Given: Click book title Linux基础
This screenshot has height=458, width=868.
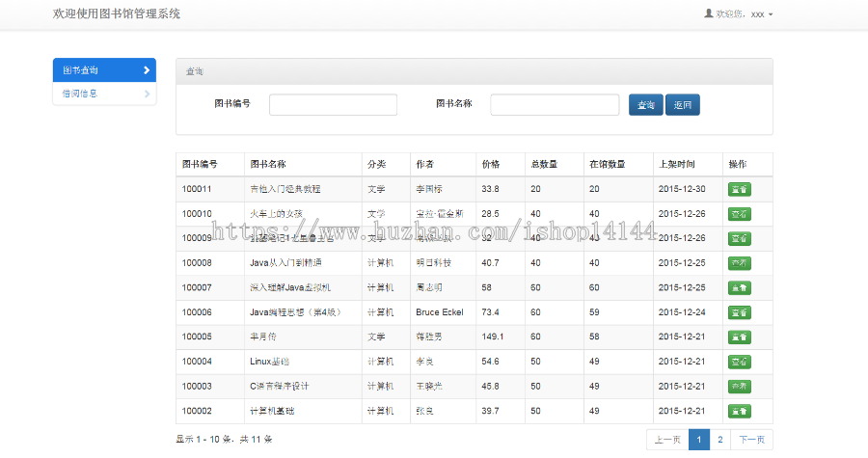Looking at the screenshot, I should pyautogui.click(x=270, y=362).
